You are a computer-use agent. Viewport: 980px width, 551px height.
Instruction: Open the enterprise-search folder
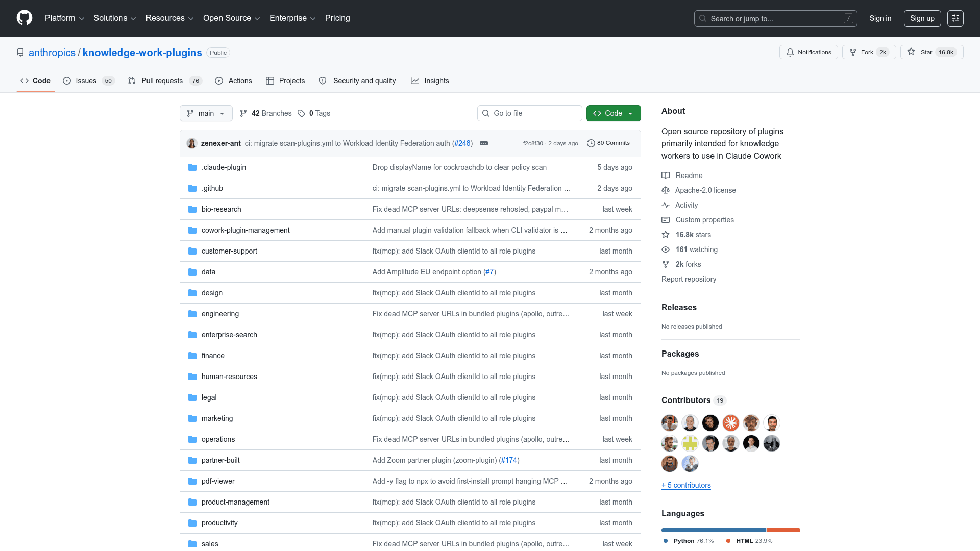[229, 335]
